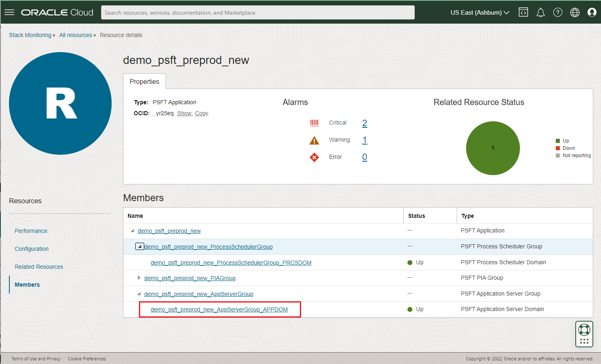This screenshot has width=601, height=364.
Task: Click the Critical alarm severity icon
Action: tap(314, 123)
